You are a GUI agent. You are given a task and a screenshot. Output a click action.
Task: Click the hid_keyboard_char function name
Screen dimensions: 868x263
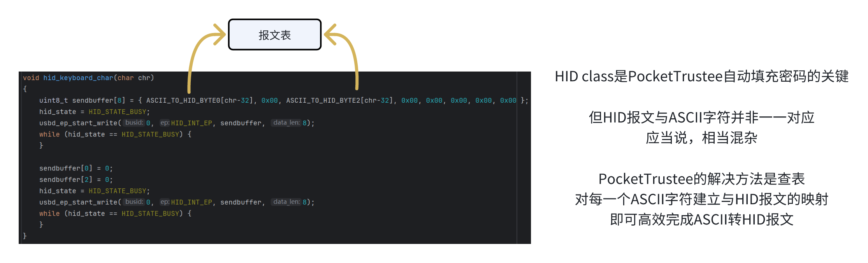click(x=78, y=78)
